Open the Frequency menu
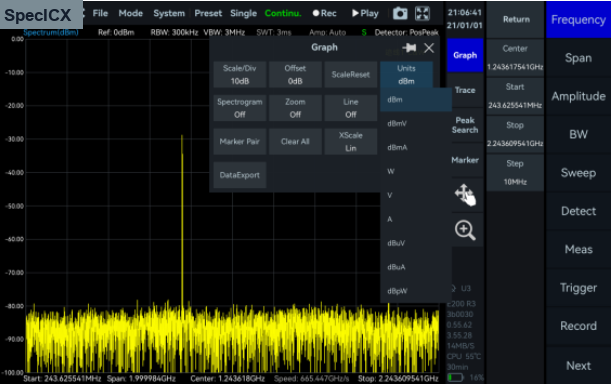 (x=578, y=20)
